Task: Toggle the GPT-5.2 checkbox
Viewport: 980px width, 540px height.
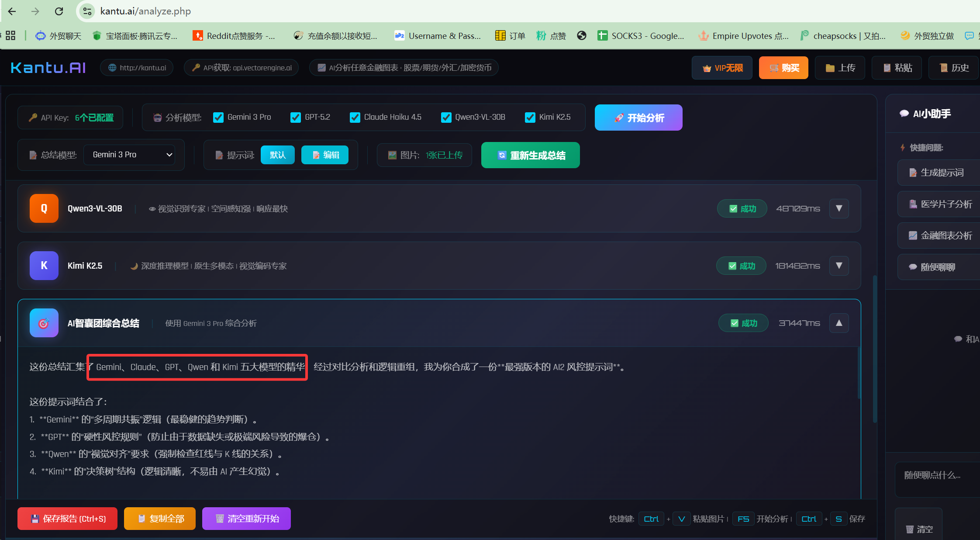Action: coord(296,118)
